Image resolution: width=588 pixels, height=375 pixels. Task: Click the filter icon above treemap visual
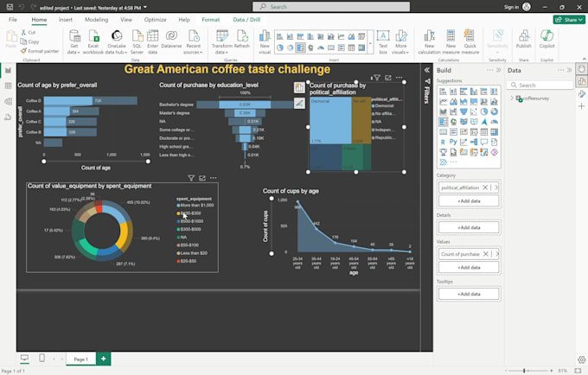377,78
